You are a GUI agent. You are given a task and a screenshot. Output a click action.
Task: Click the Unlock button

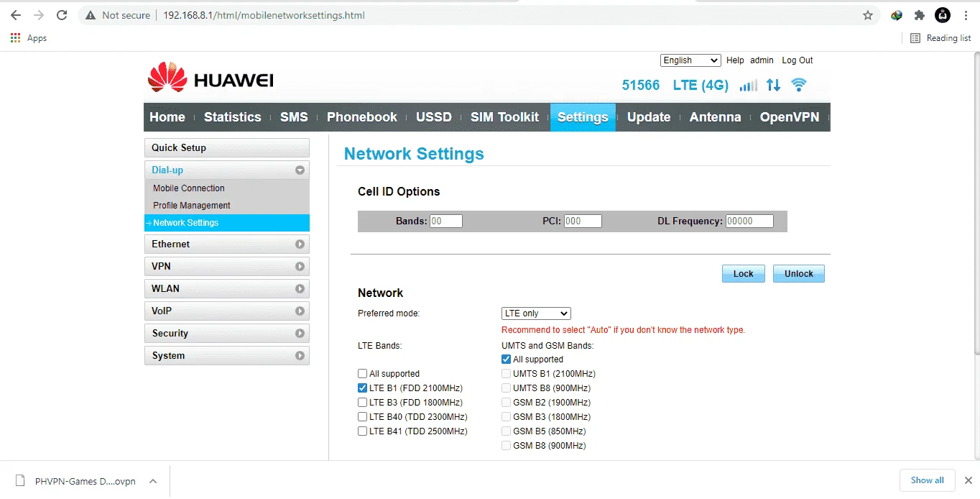(x=798, y=274)
